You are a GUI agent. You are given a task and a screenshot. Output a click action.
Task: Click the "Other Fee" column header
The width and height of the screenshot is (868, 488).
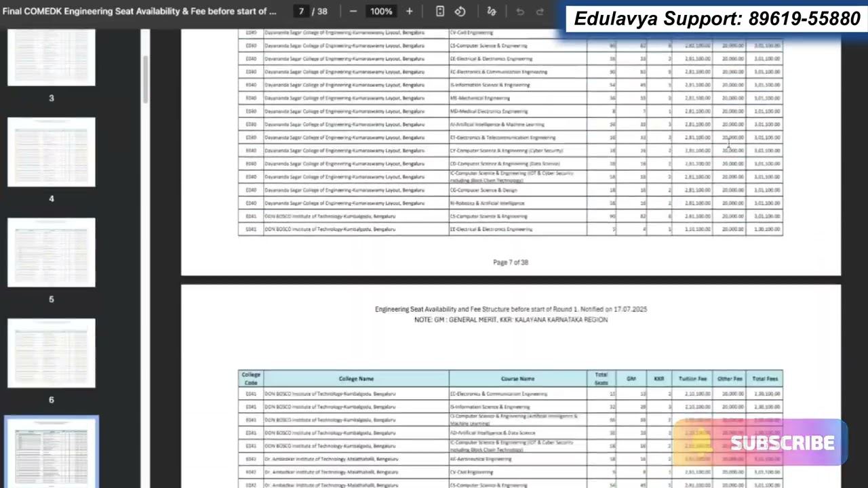point(730,379)
